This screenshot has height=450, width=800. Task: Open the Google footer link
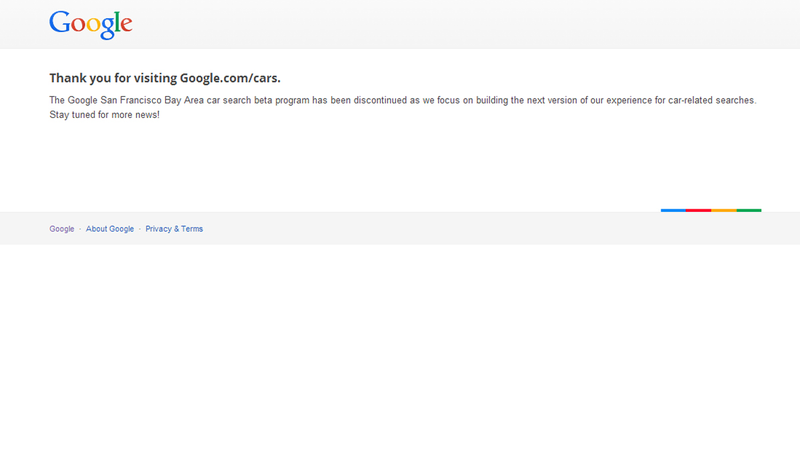pyautogui.click(x=62, y=229)
